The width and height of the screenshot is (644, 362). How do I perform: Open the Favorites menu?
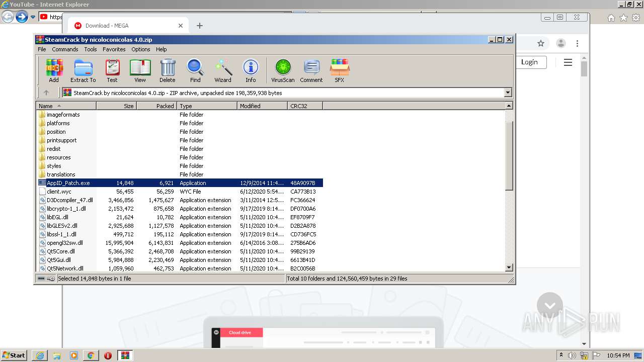tap(114, 49)
